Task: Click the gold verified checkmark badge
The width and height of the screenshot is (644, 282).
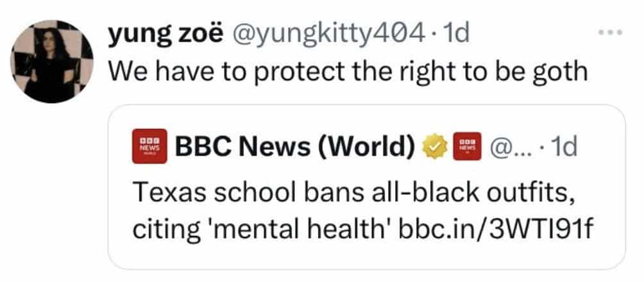Action: (436, 148)
